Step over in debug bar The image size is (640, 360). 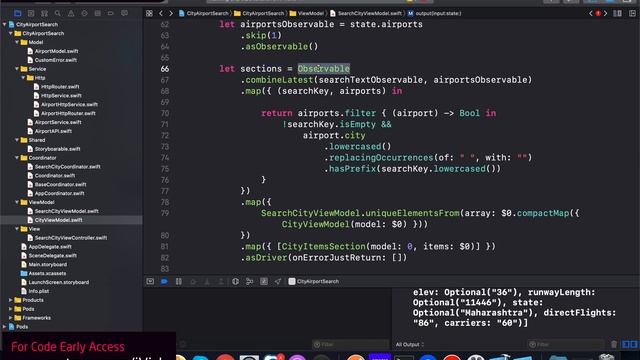pyautogui.click(x=193, y=281)
